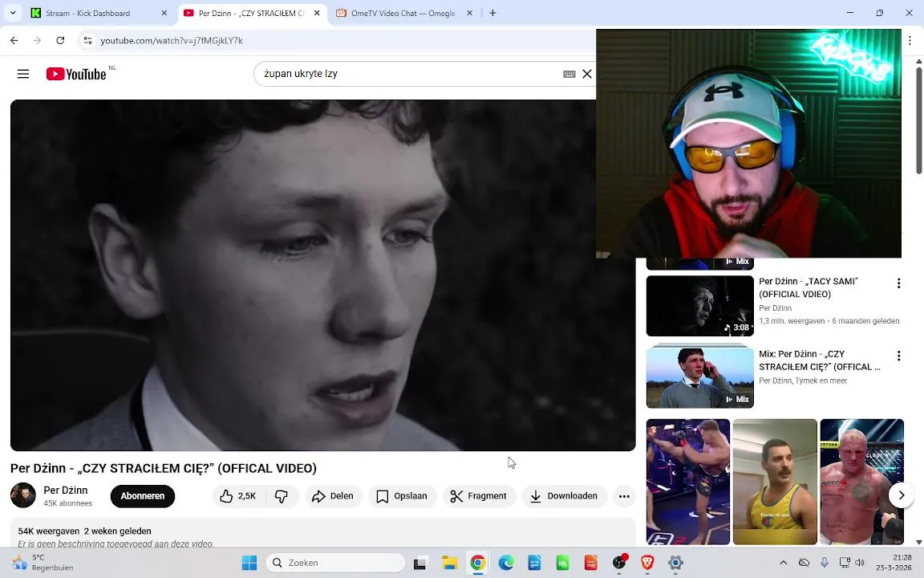Open the Per Dżinn channel name link
Screen dimensions: 924x578
pyautogui.click(x=66, y=490)
